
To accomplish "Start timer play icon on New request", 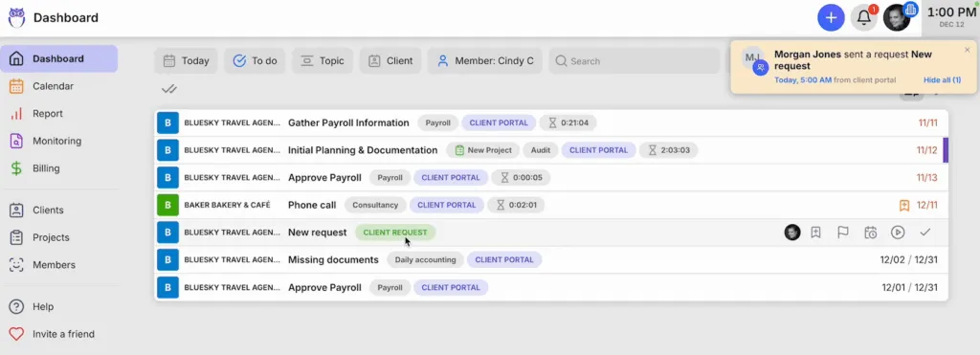I will (x=898, y=233).
